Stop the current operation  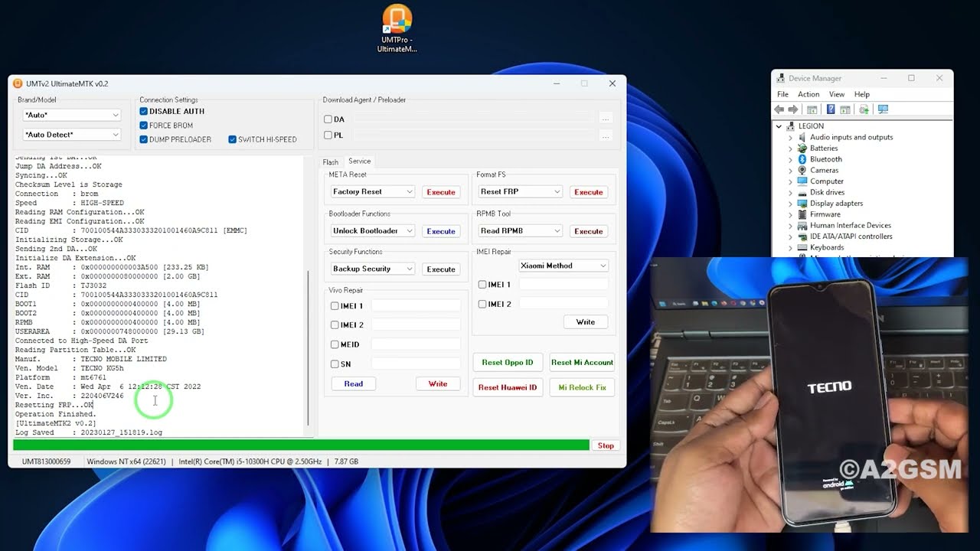[606, 445]
